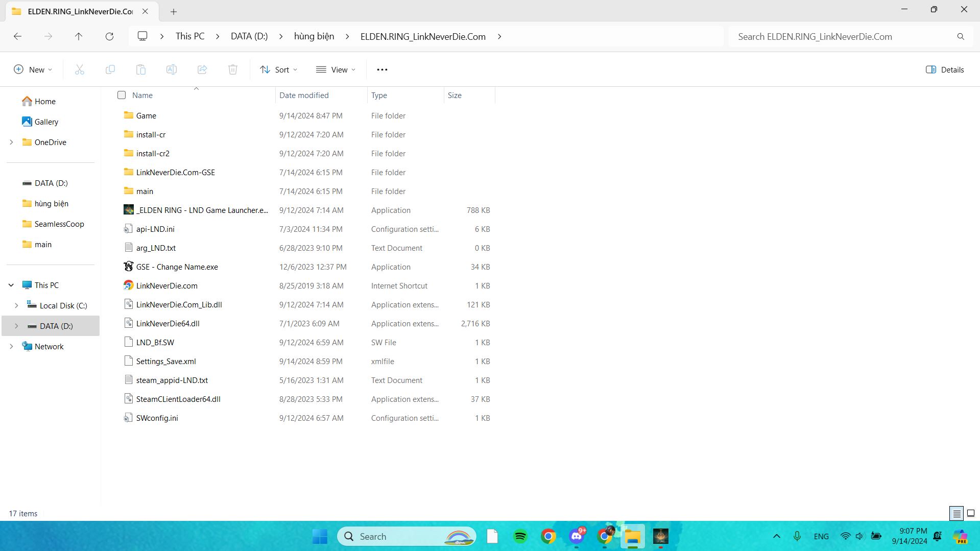Click the Copy icon in the toolbar
Screen dimensions: 980x551
tap(110, 69)
